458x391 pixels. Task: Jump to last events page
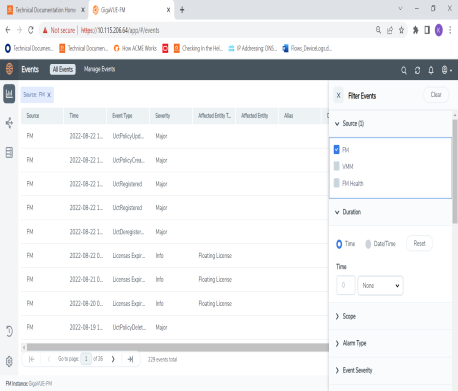pos(130,359)
